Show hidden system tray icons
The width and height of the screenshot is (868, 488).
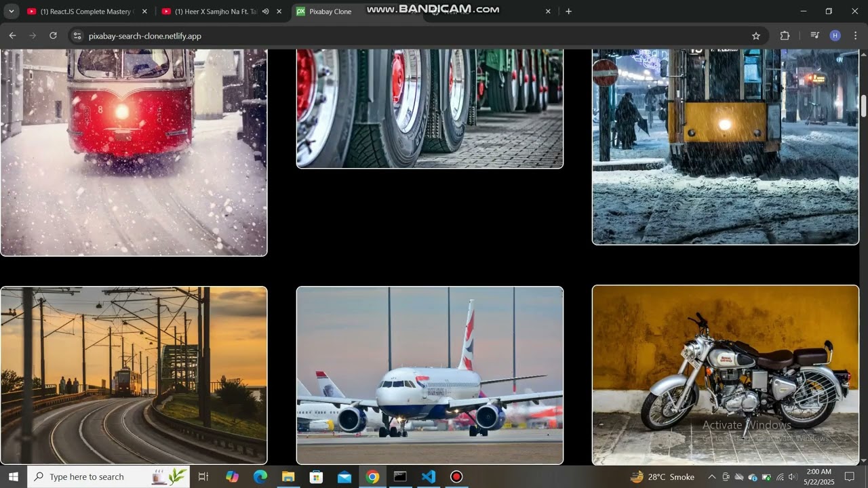pos(711,476)
